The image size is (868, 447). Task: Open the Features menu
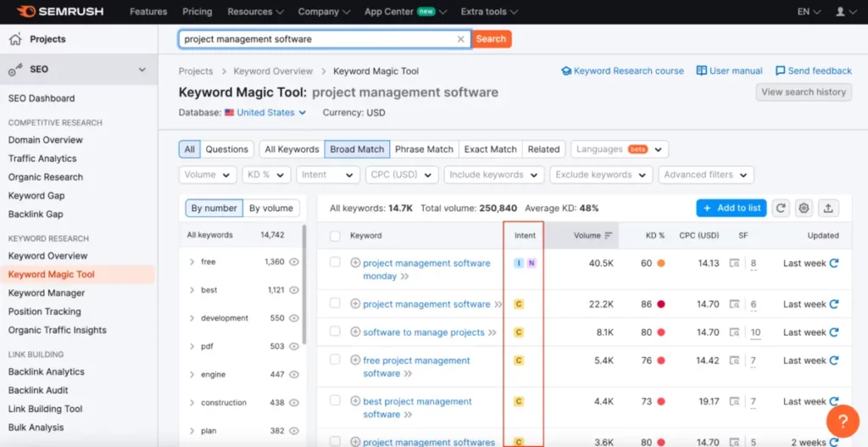[x=148, y=12]
